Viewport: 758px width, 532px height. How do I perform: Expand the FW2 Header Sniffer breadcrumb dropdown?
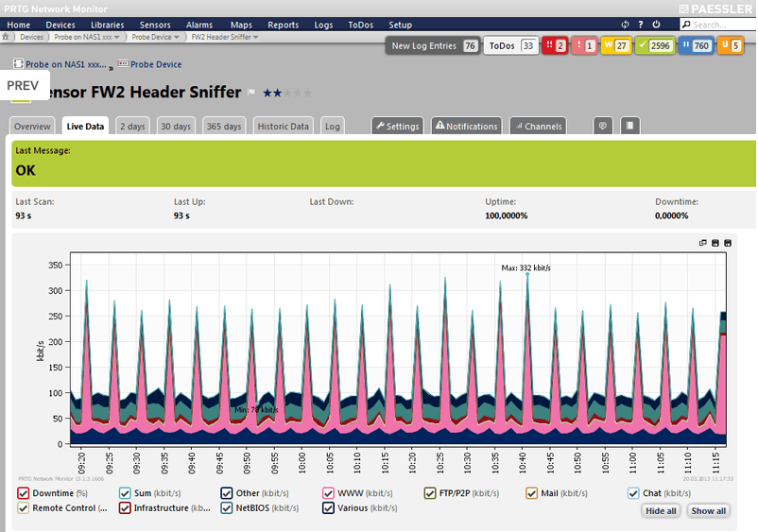pos(256,37)
